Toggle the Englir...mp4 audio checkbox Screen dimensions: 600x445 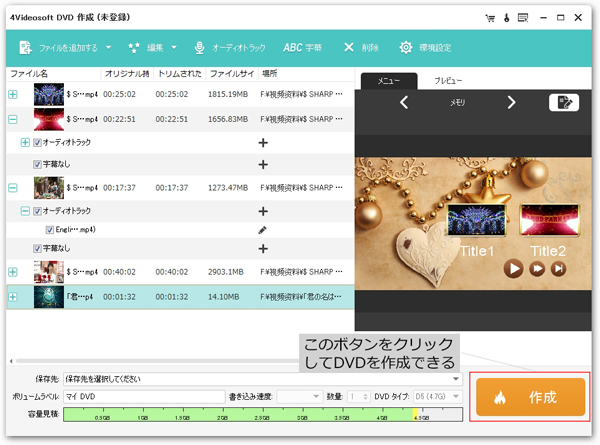49,230
